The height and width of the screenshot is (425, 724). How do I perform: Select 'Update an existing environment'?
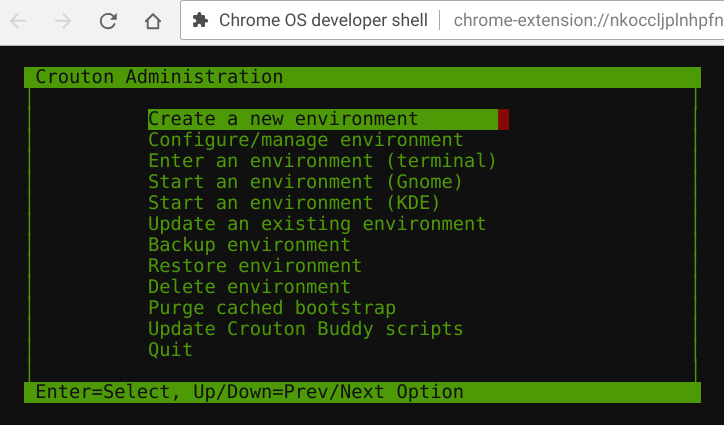(x=317, y=224)
